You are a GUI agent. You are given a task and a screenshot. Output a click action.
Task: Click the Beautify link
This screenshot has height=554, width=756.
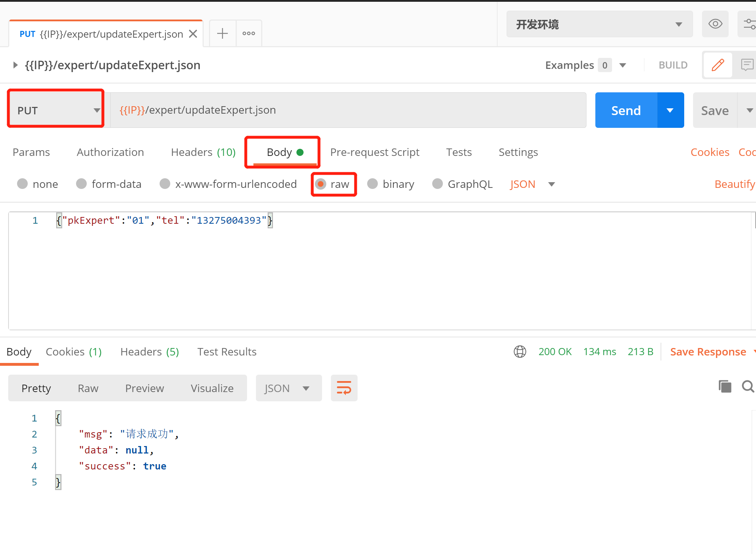point(734,184)
